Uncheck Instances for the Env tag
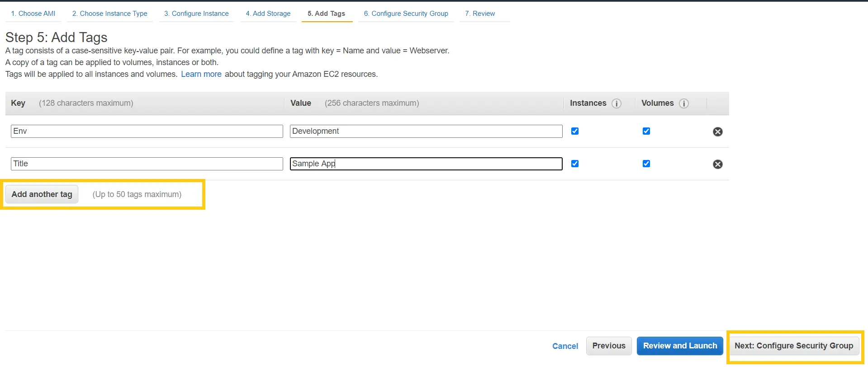Viewport: 868px width, 367px height. point(574,131)
